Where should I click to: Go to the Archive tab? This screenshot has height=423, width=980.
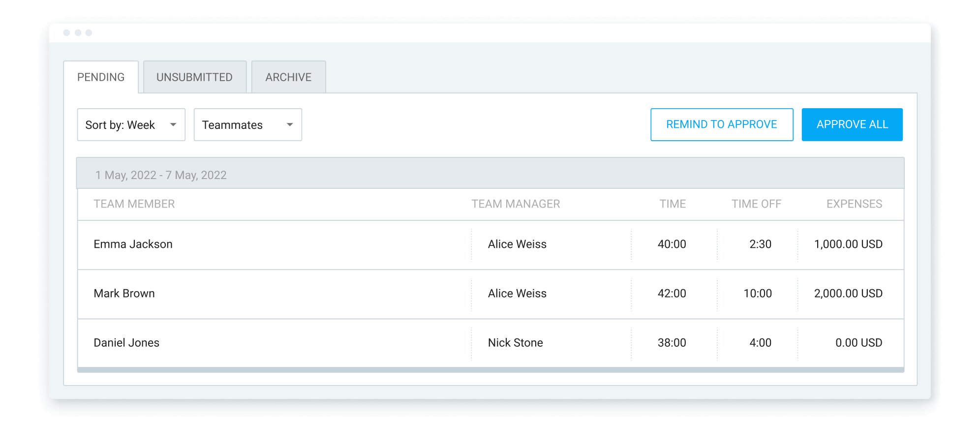click(x=288, y=77)
